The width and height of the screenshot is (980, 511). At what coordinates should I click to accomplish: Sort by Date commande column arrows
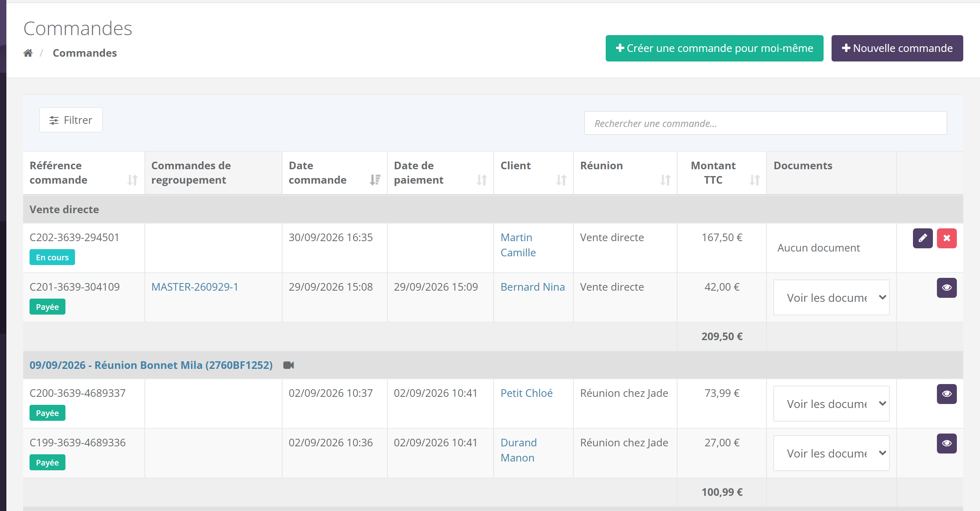[x=375, y=180]
